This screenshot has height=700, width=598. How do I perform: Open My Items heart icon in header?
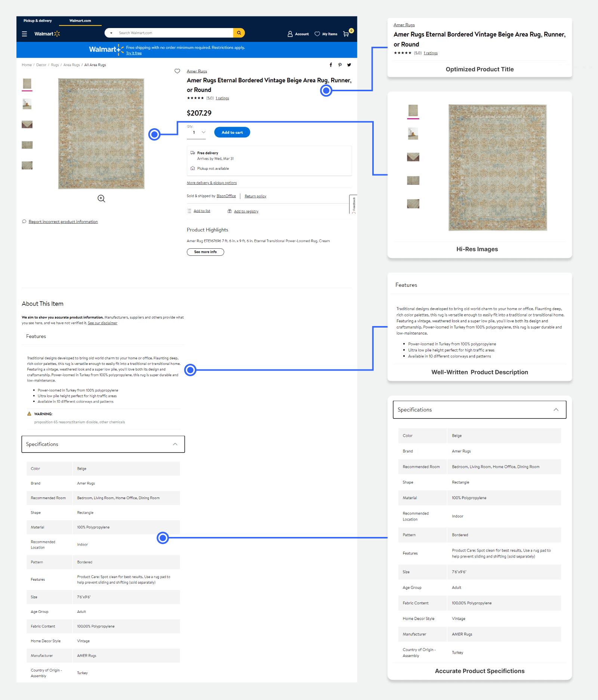pyautogui.click(x=317, y=34)
